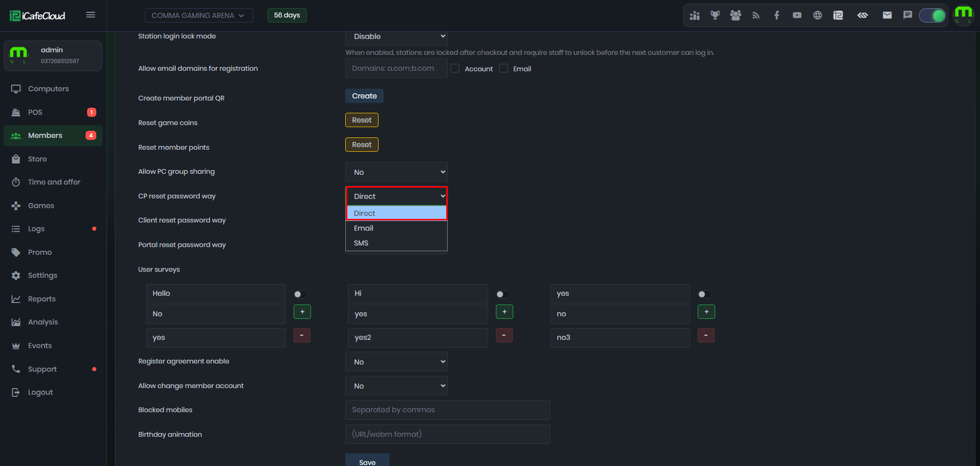Open the Allow PC group sharing dropdown
The width and height of the screenshot is (980, 466).
pyautogui.click(x=397, y=172)
